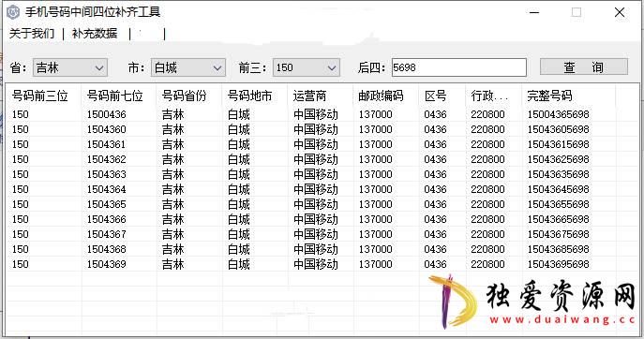Click the application icon in title bar
The width and height of the screenshot is (644, 339).
13,12
